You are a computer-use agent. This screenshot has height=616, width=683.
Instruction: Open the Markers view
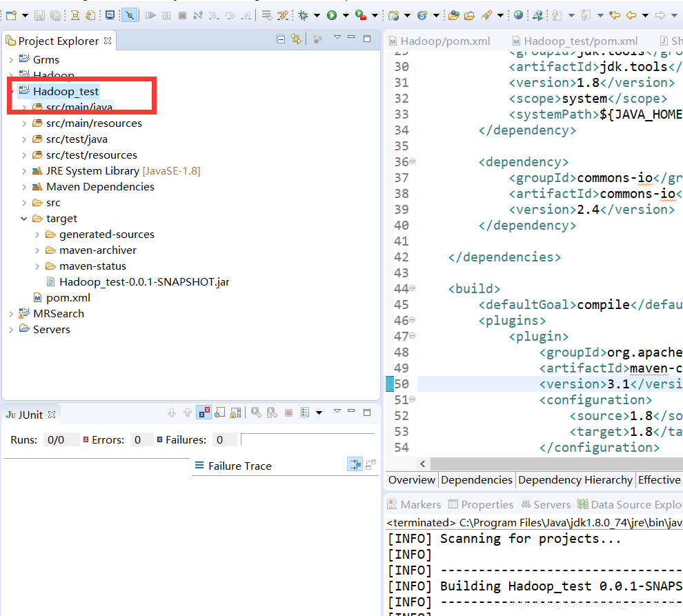[x=420, y=504]
